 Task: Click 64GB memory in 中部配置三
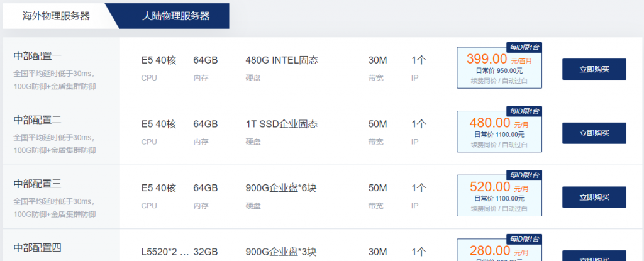point(206,188)
